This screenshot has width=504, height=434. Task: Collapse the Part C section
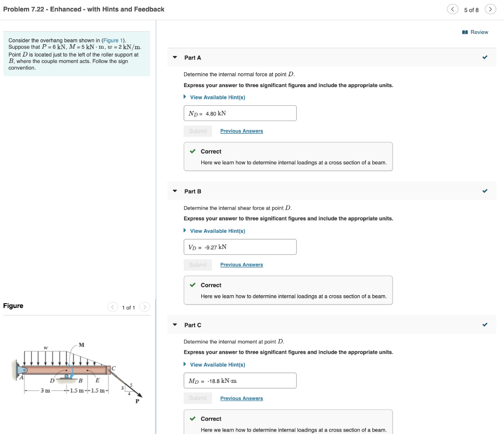pyautogui.click(x=175, y=325)
